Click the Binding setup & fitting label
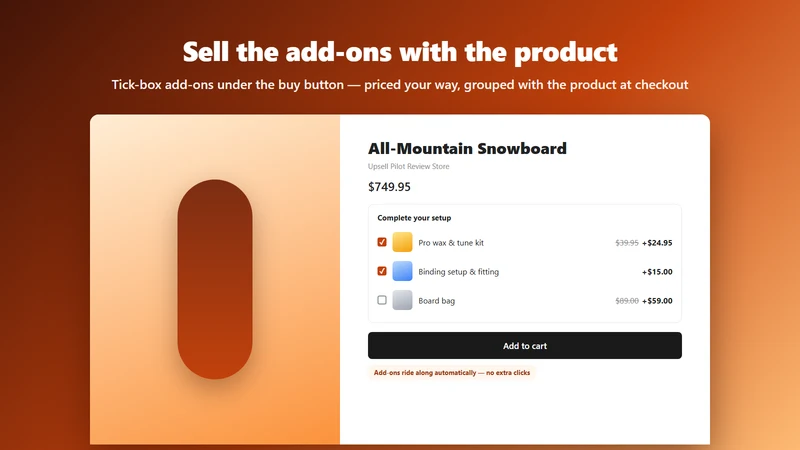Screen dimensions: 800x450 click(459, 272)
